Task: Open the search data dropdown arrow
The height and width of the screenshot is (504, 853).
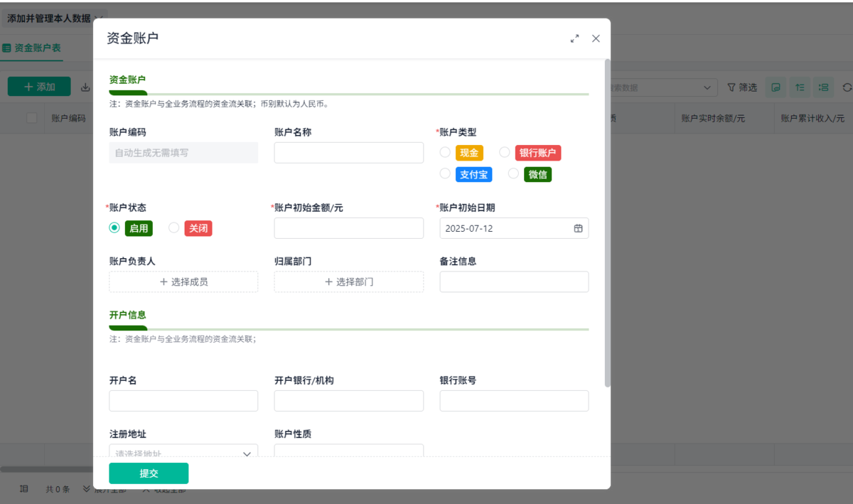Action: point(707,87)
